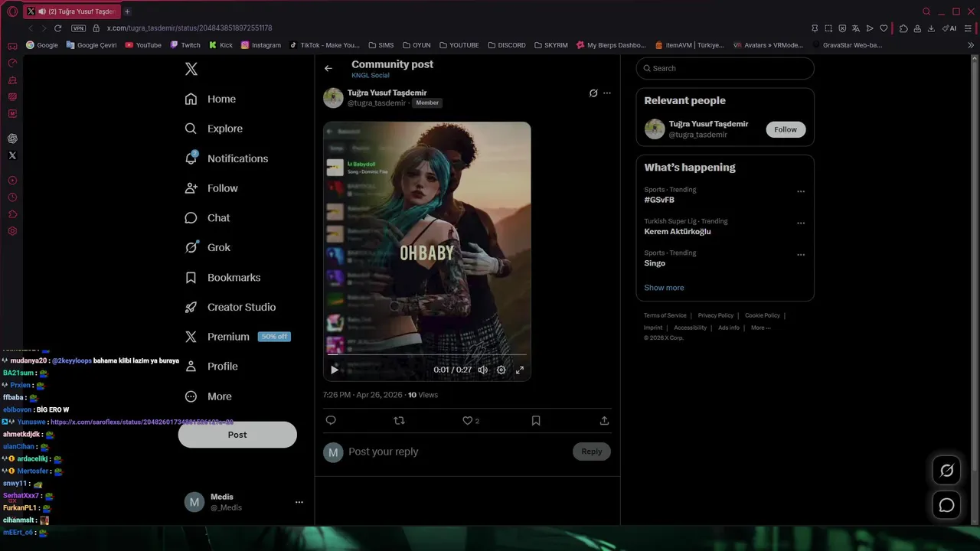The height and width of the screenshot is (551, 980).
Task: Open the Follow menu item
Action: tap(211, 188)
